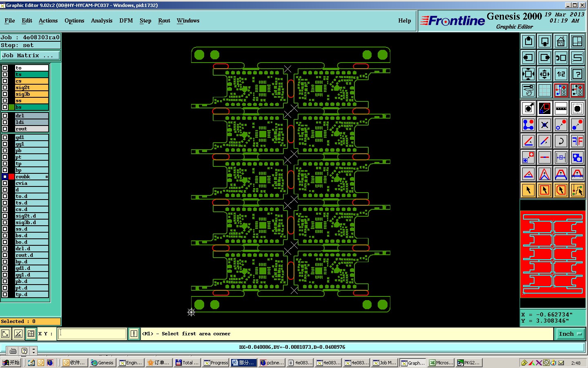Switch to PKG2... taskbar button

click(x=469, y=363)
